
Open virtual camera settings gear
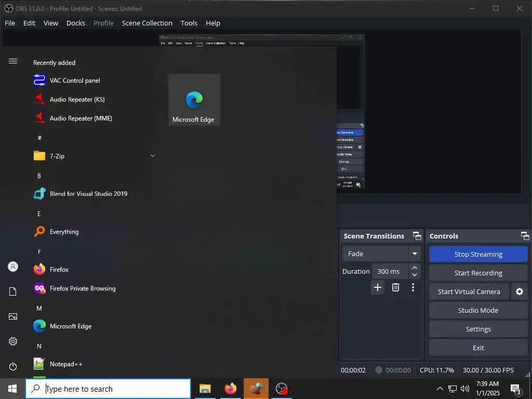520,291
